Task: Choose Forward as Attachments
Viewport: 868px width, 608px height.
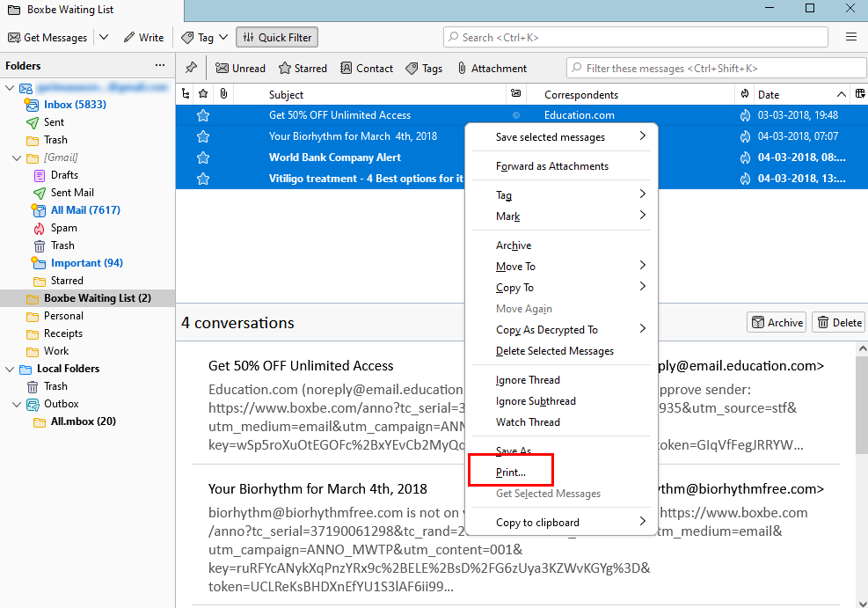Action: click(x=561, y=166)
